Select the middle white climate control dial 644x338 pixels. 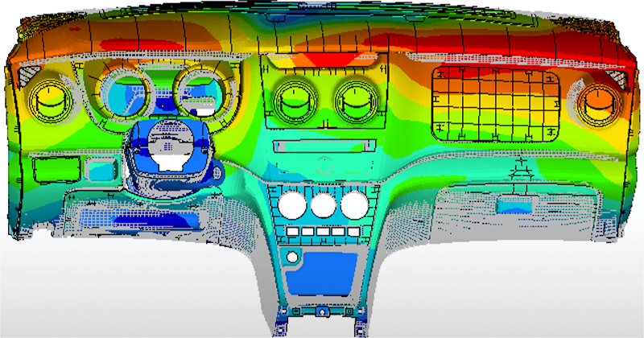[323, 206]
